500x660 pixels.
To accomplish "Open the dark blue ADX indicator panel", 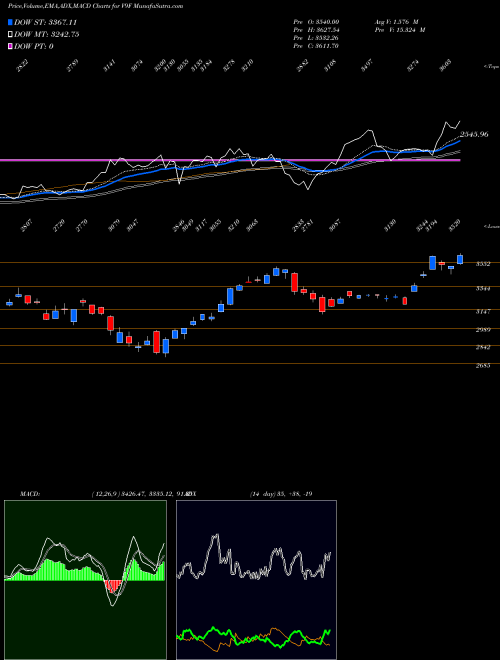I will (256, 580).
